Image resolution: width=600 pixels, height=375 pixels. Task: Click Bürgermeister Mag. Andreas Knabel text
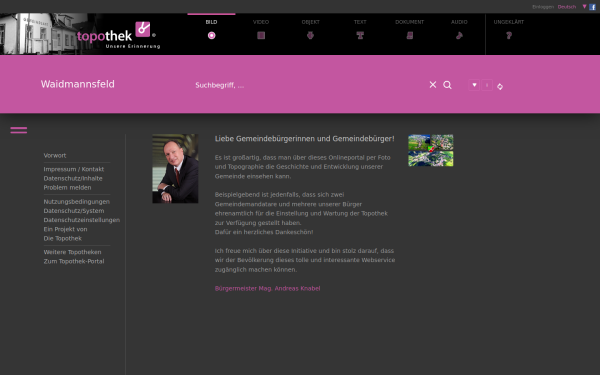pos(267,289)
